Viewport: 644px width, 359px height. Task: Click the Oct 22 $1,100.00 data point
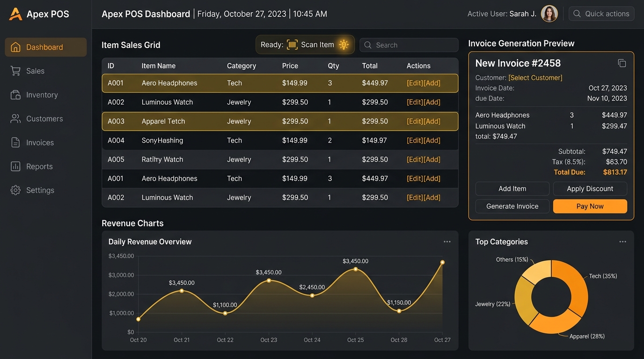tap(225, 313)
